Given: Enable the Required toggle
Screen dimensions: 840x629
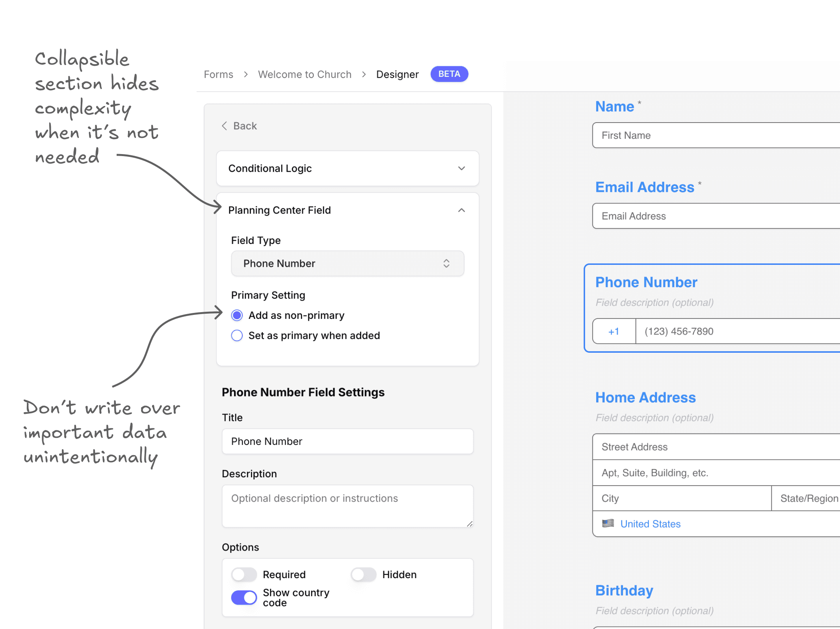Looking at the screenshot, I should (244, 575).
